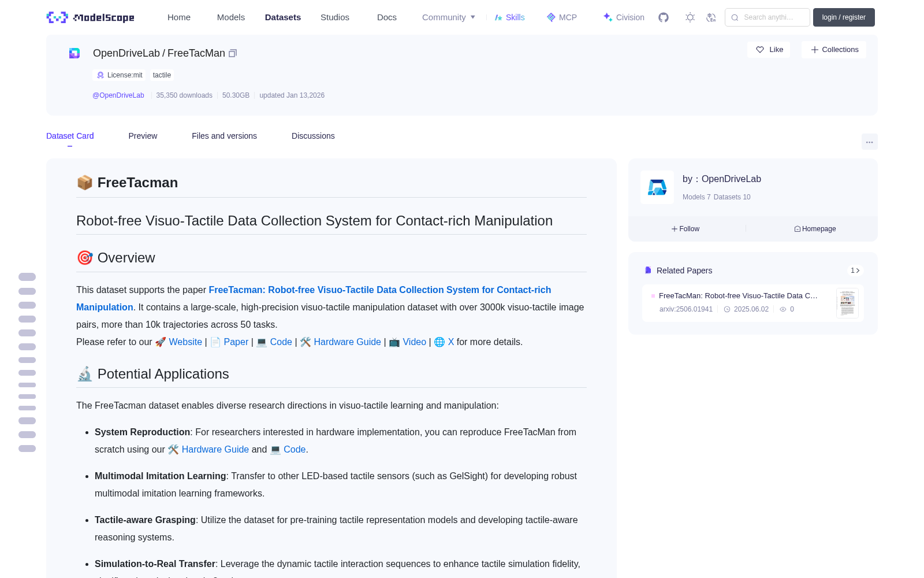Click by: OpenDriveLab organization name
The image size is (924, 578).
click(722, 179)
